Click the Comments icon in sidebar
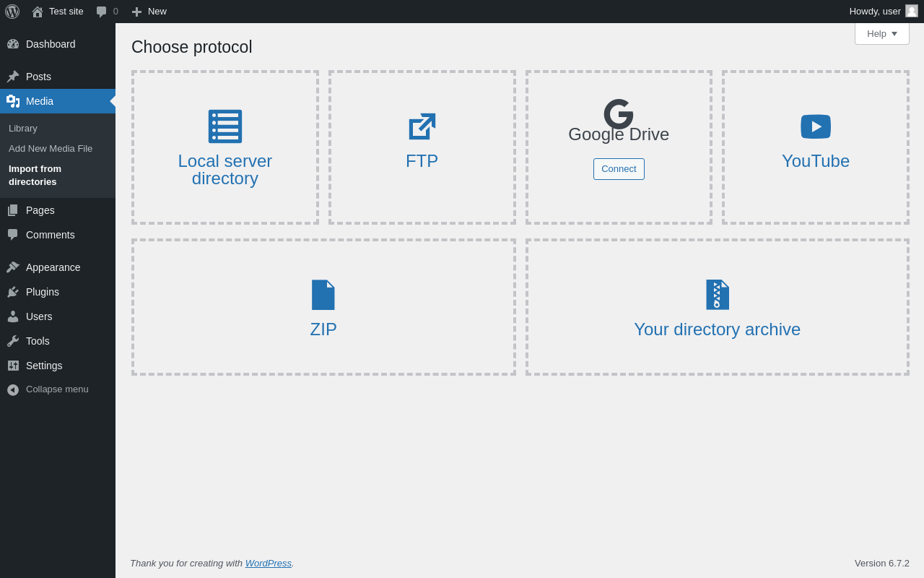 tap(13, 235)
